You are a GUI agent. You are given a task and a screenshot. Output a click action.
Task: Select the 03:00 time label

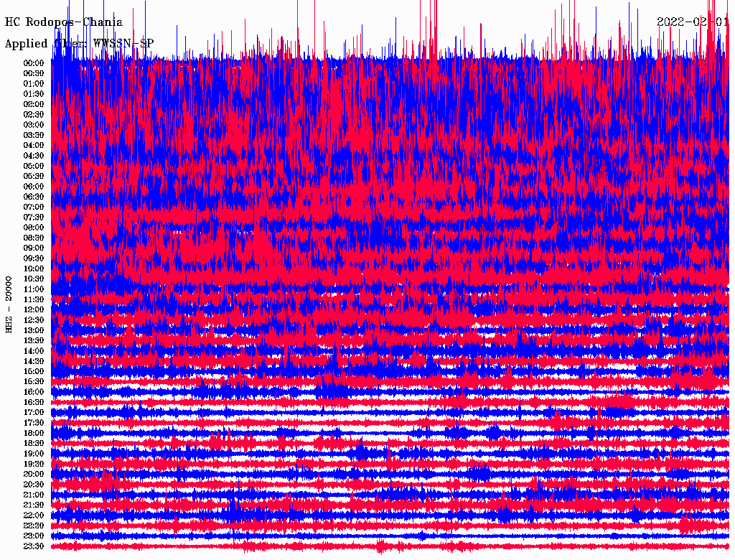tap(34, 124)
